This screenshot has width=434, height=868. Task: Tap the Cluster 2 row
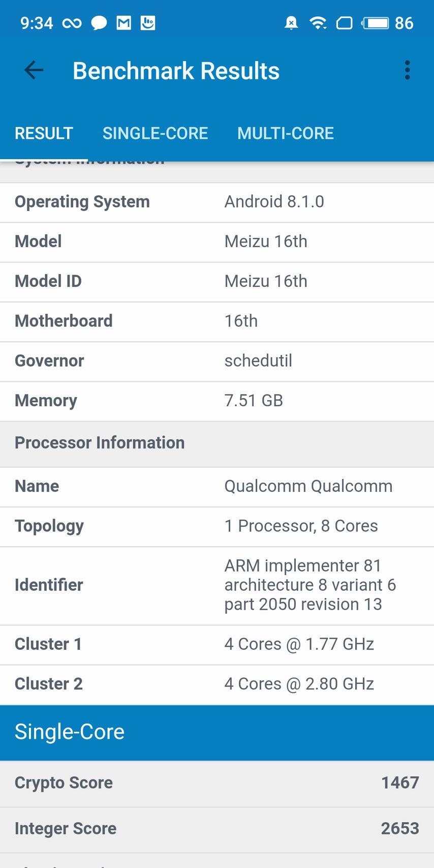pos(217,684)
